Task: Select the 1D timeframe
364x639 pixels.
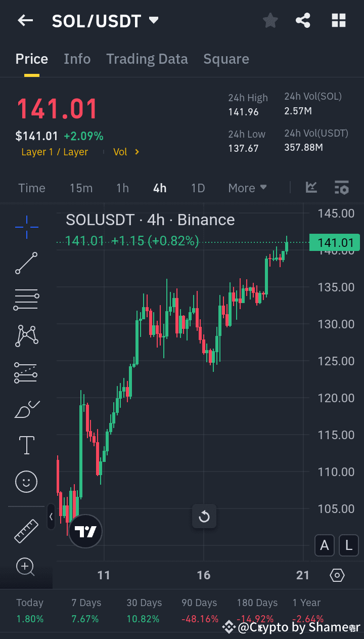Action: click(198, 188)
